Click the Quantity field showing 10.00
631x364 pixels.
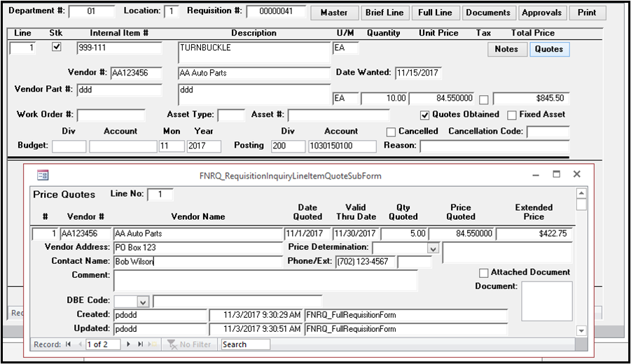click(384, 99)
